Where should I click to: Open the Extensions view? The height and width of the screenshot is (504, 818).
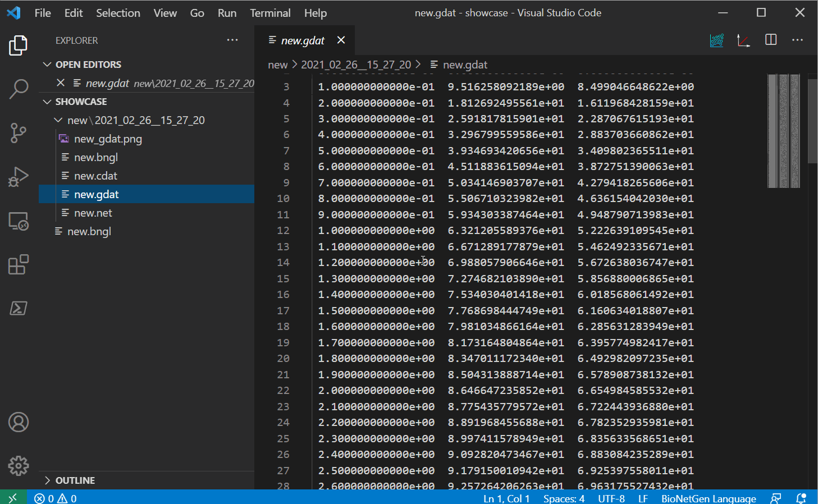19,265
